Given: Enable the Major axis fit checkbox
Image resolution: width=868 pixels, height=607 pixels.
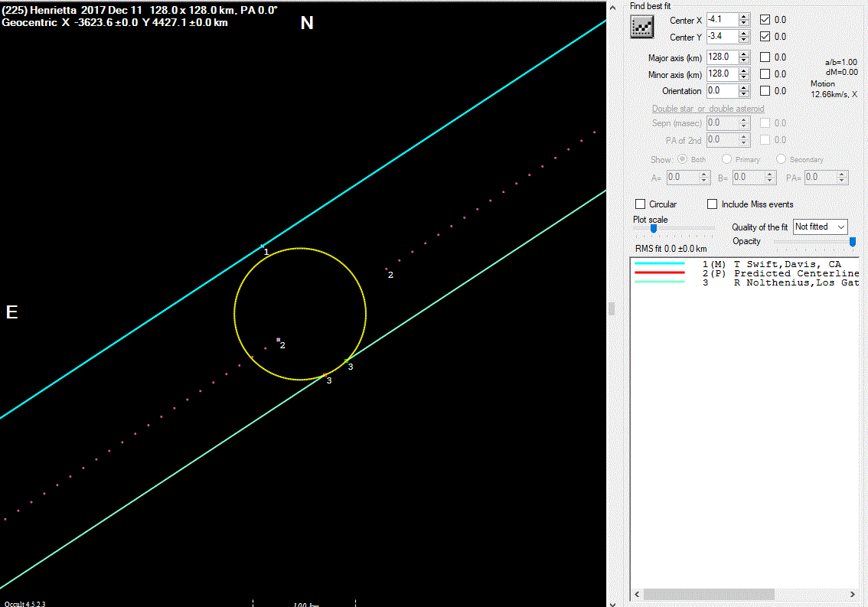Looking at the screenshot, I should click(765, 57).
